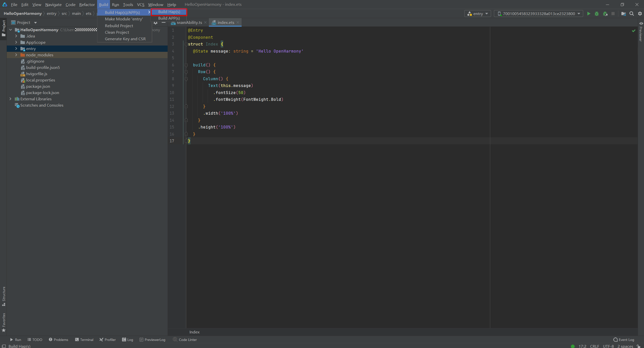Click the 'main' breadcrumb in navigation bar

76,14
